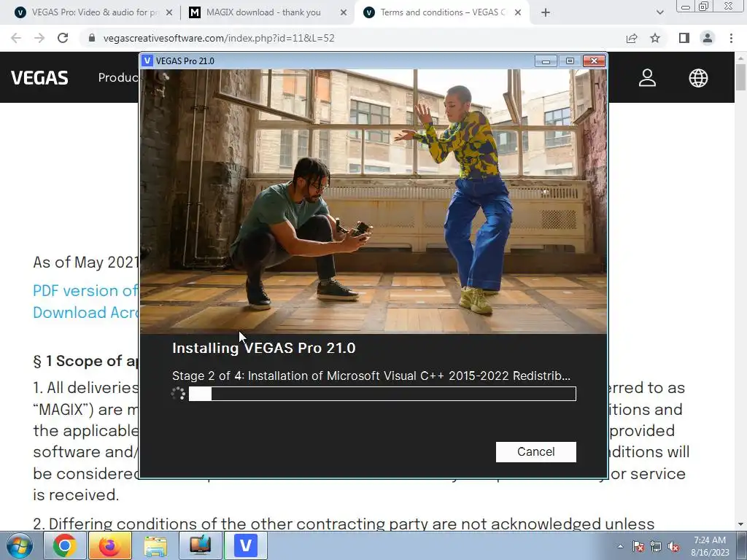Click the page vertical scrollbar thumb

click(741, 77)
